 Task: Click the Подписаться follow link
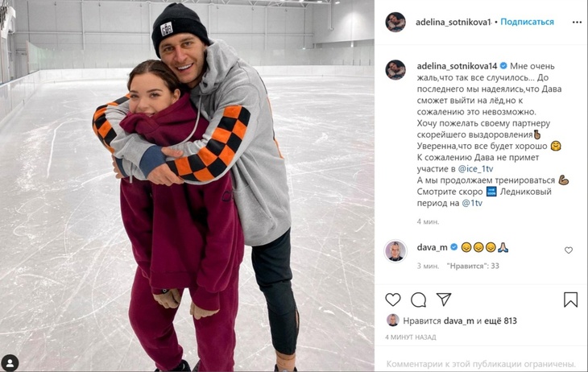pyautogui.click(x=527, y=22)
